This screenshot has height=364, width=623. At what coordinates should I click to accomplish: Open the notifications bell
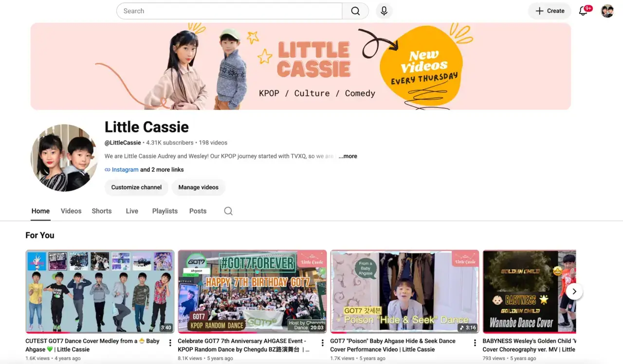click(x=583, y=11)
